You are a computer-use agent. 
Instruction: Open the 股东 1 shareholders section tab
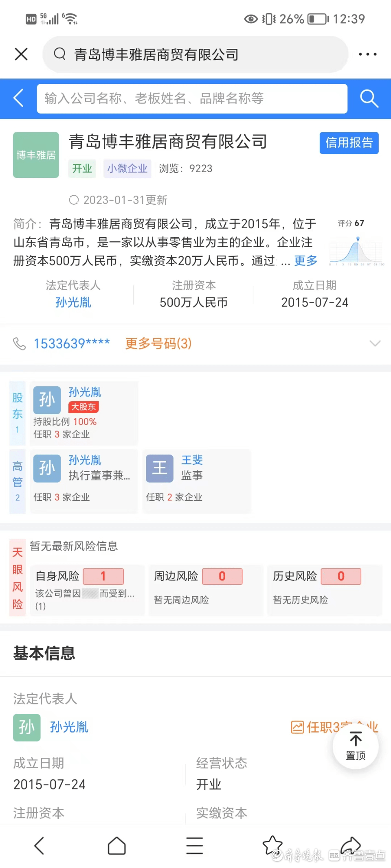pos(18,413)
